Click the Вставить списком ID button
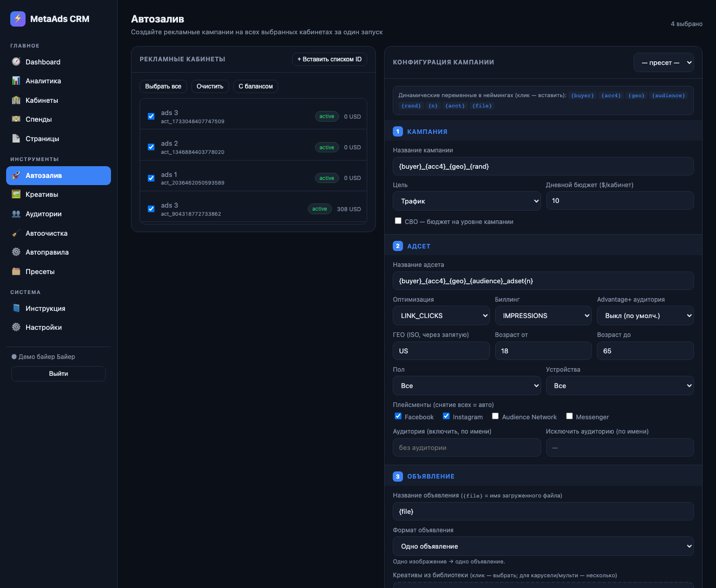The image size is (716, 588). point(329,59)
